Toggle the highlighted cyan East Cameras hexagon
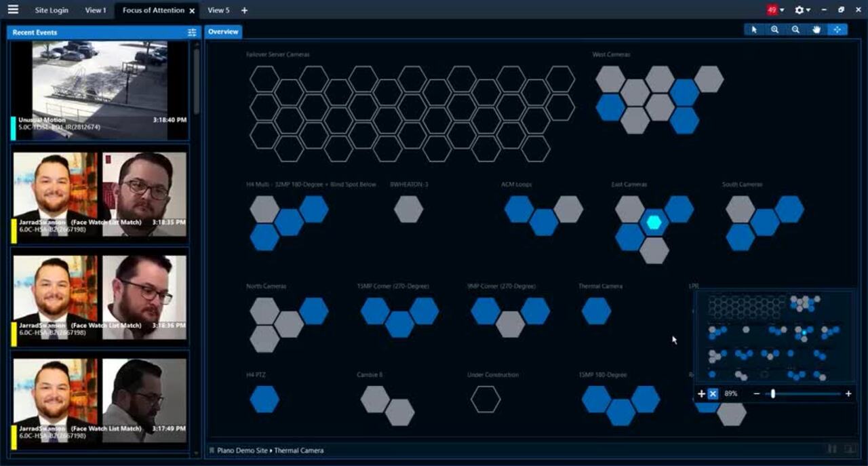 click(x=654, y=222)
